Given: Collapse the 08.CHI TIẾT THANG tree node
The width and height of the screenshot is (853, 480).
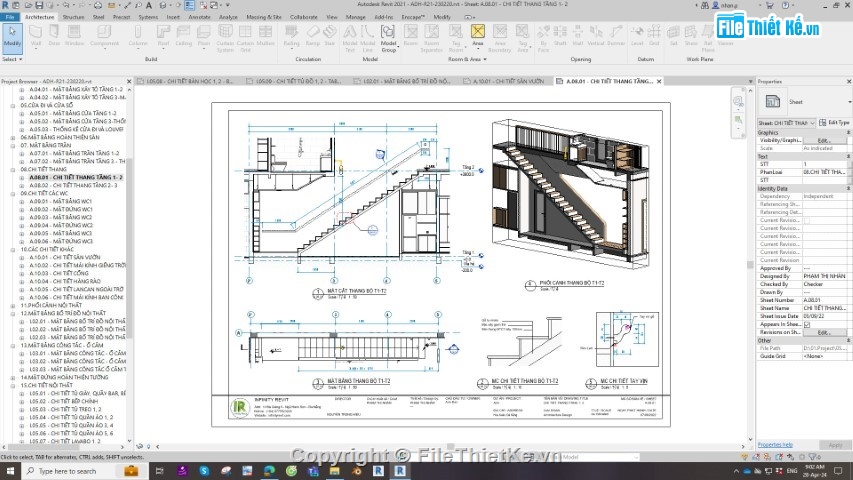Looking at the screenshot, I should click(13, 169).
